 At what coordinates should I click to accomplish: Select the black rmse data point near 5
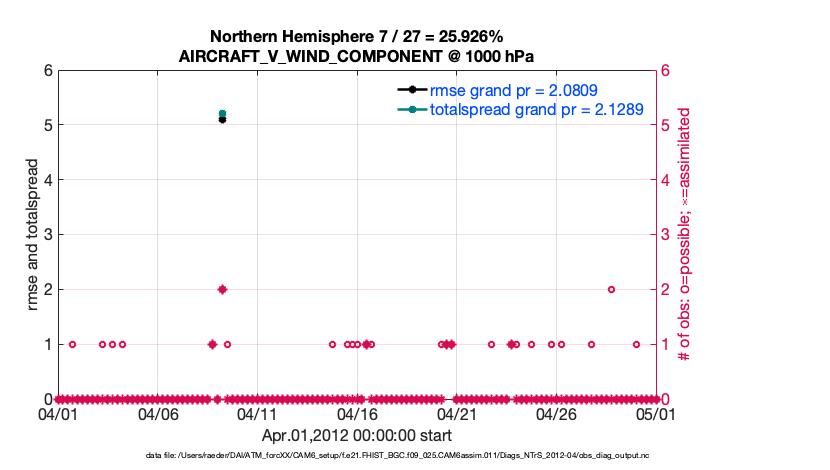(222, 120)
